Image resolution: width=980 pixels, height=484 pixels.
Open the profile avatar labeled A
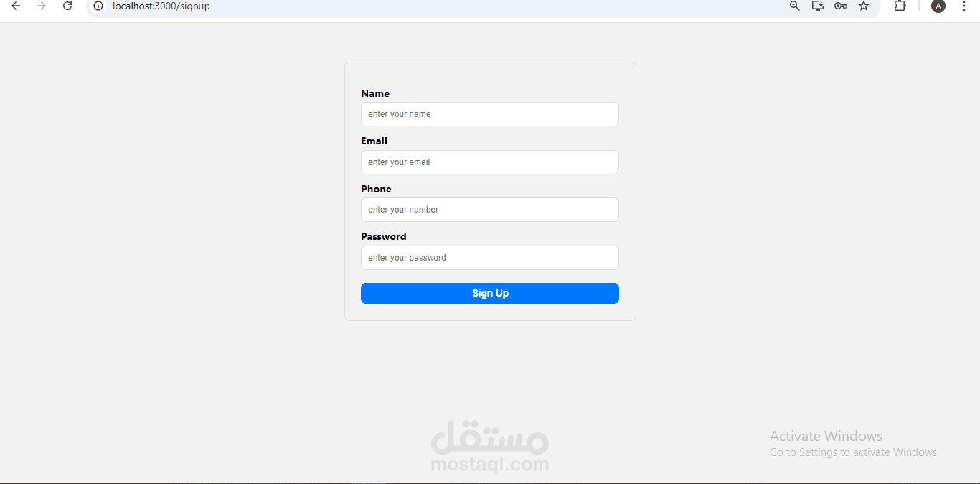click(938, 6)
